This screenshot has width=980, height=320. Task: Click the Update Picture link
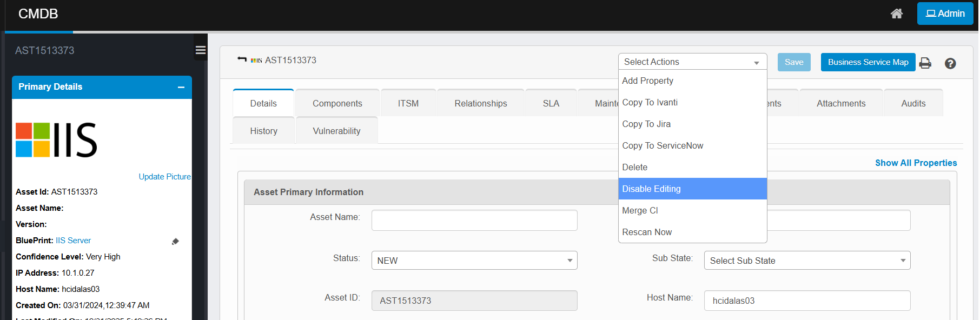[x=164, y=177]
